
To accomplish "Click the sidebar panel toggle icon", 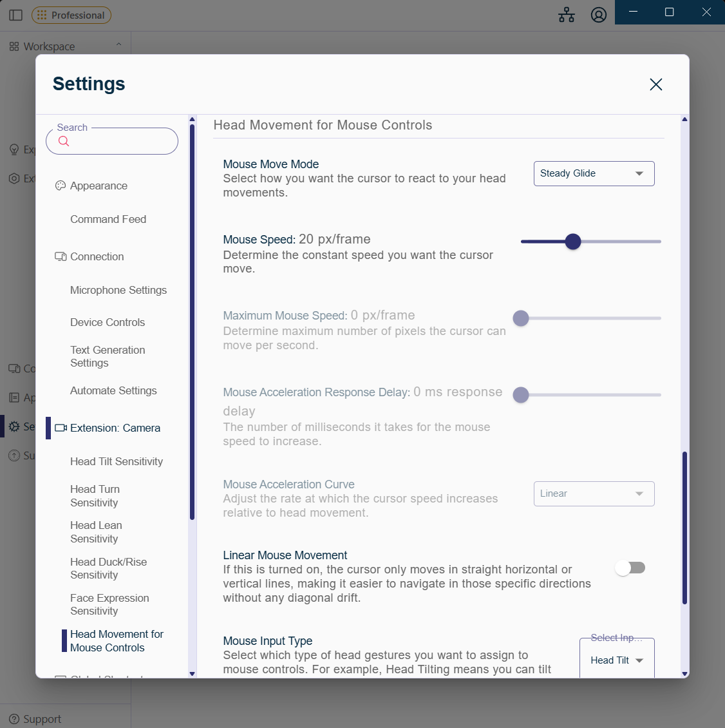I will 16,15.
